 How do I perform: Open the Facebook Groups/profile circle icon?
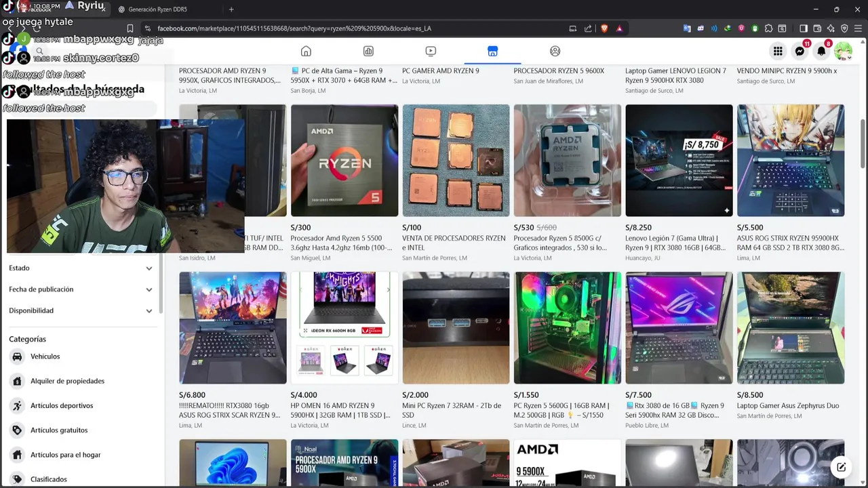(555, 51)
